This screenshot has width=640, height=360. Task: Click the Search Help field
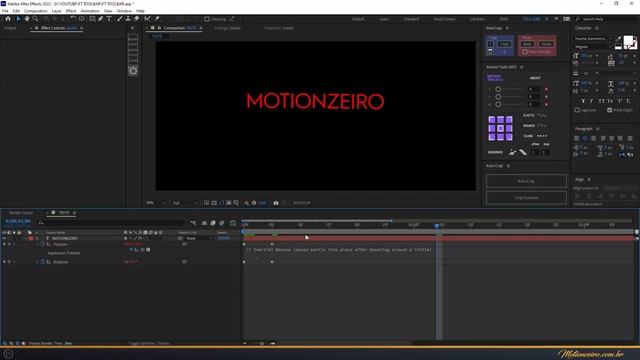point(606,19)
